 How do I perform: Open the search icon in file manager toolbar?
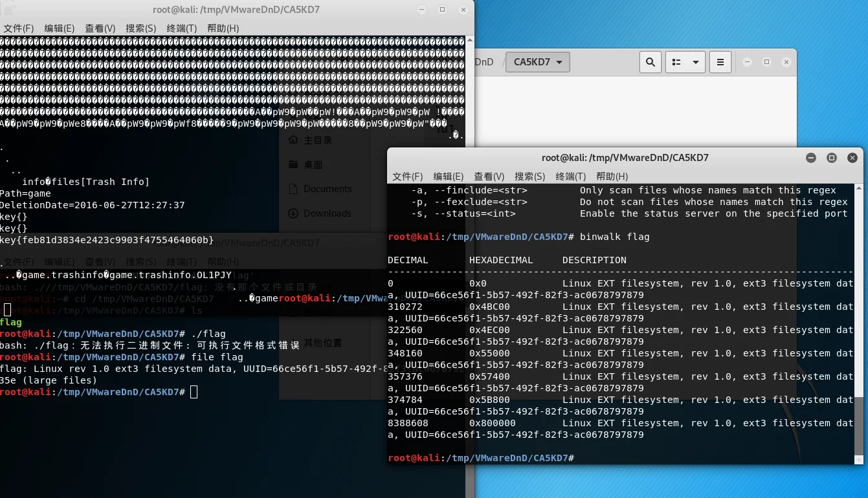(x=651, y=62)
